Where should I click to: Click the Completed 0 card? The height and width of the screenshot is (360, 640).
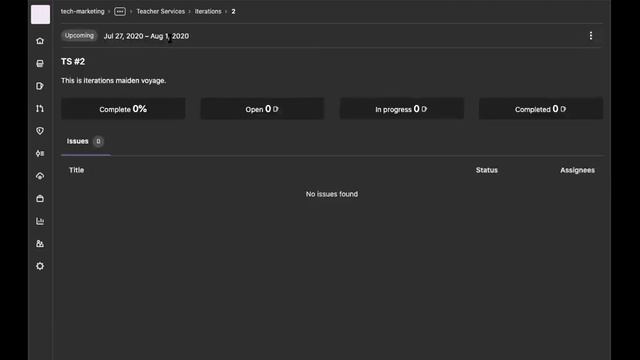541,109
